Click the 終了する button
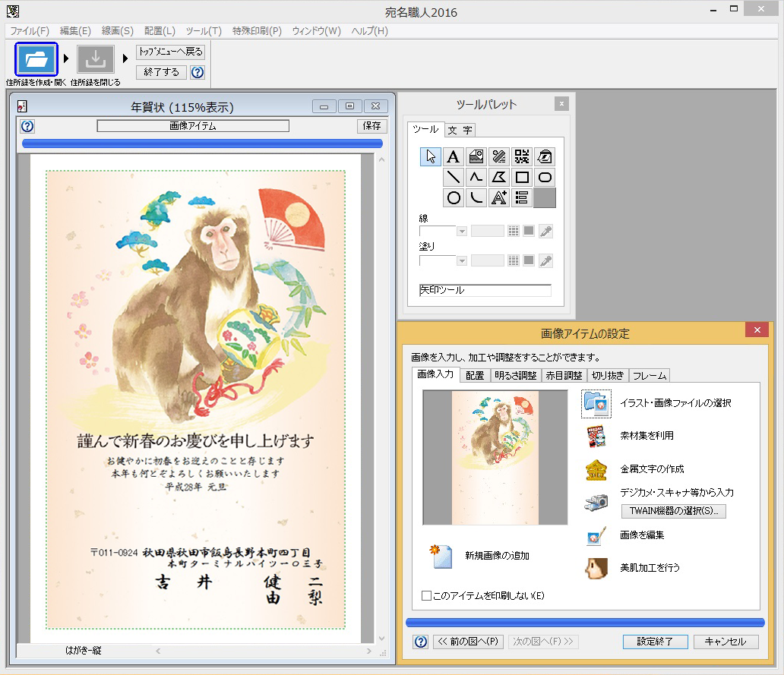Viewport: 784px width, 675px height. click(162, 72)
